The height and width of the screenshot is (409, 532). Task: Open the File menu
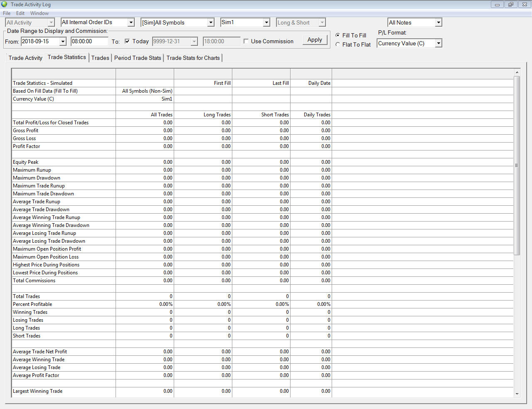click(7, 13)
